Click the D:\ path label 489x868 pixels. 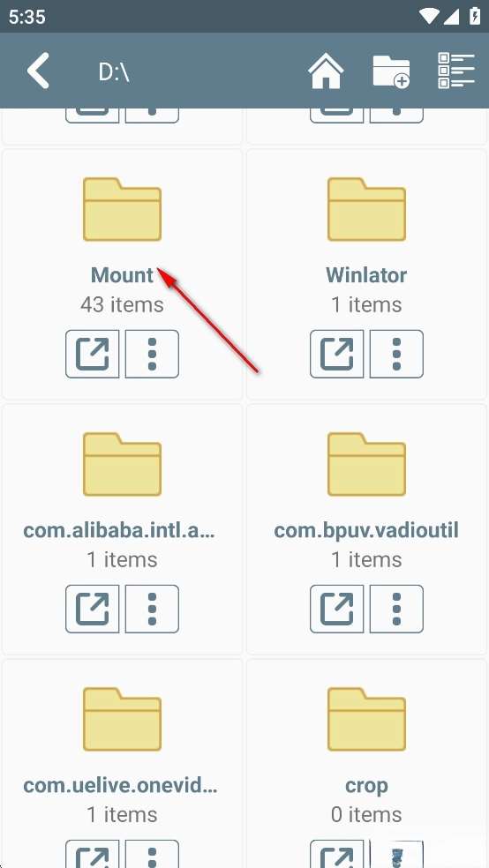[114, 71]
